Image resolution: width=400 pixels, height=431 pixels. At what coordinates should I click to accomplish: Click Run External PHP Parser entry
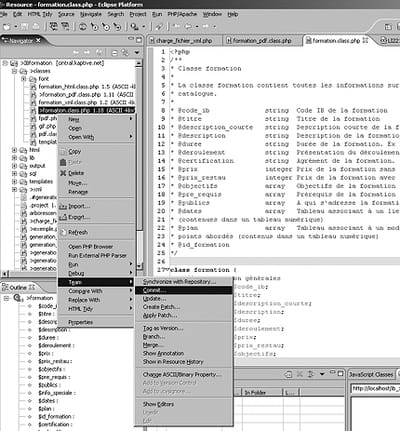(x=97, y=256)
